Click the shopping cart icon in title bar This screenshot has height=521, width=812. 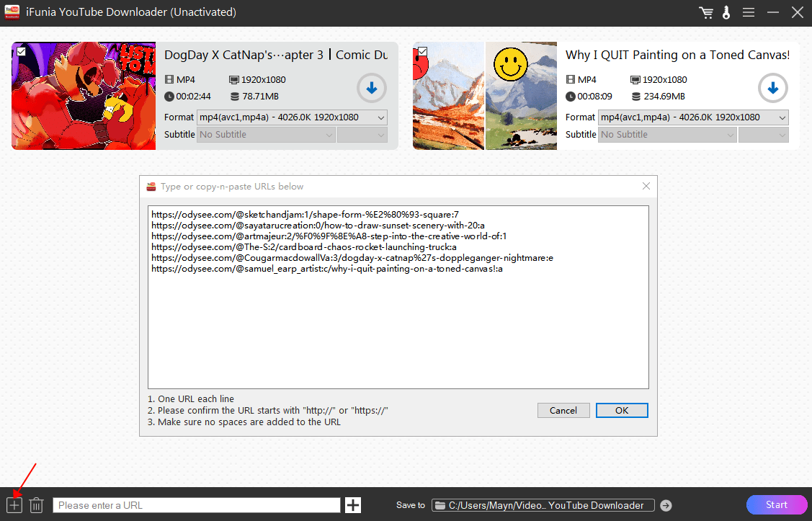tap(706, 13)
